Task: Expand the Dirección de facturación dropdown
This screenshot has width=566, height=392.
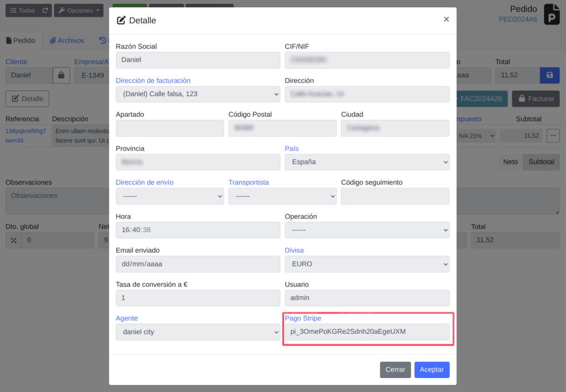Action: [197, 94]
